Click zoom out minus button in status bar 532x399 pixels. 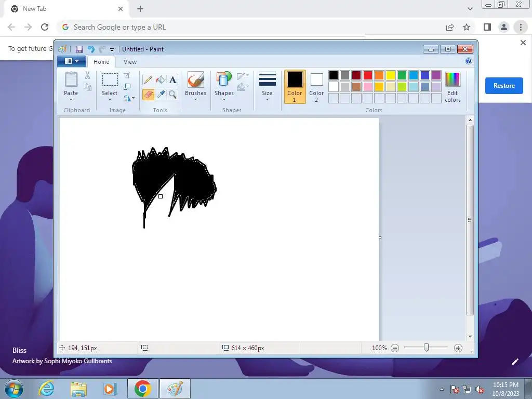(x=395, y=348)
